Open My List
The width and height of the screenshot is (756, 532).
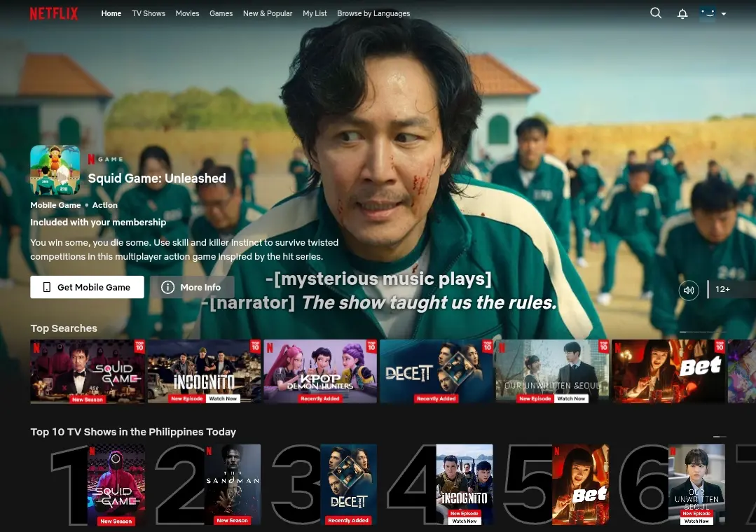[315, 13]
